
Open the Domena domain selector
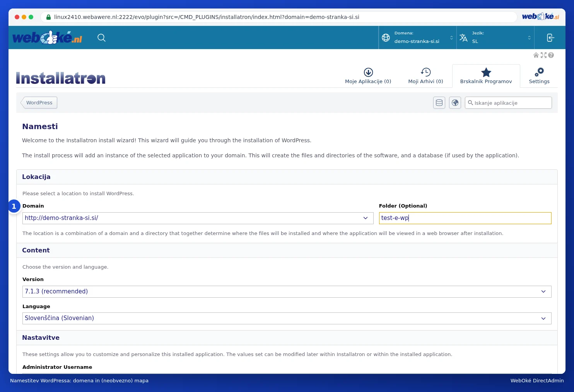point(418,37)
